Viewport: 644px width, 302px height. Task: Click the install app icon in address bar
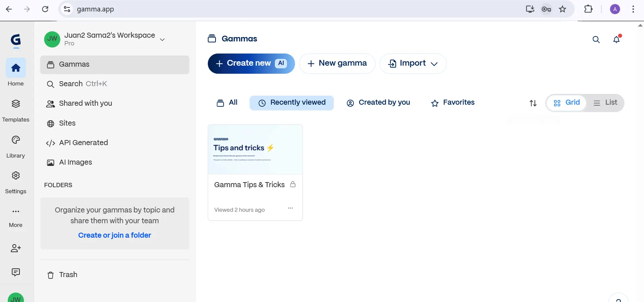pyautogui.click(x=530, y=9)
